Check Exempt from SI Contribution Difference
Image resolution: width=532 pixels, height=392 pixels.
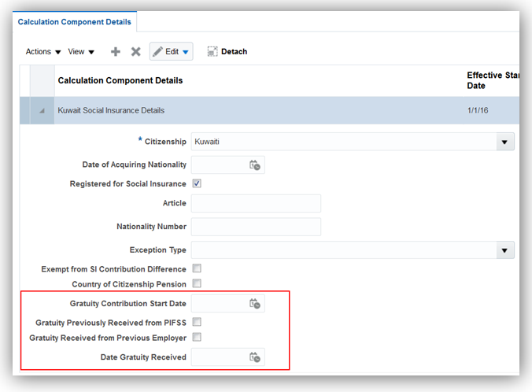197,268
